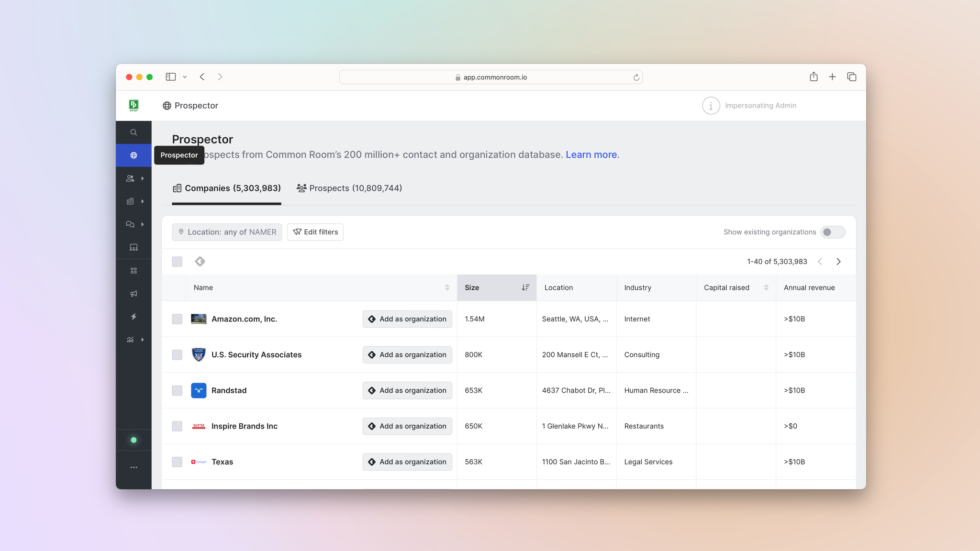Open the megaphone campaigns sidebar icon

point(134,294)
